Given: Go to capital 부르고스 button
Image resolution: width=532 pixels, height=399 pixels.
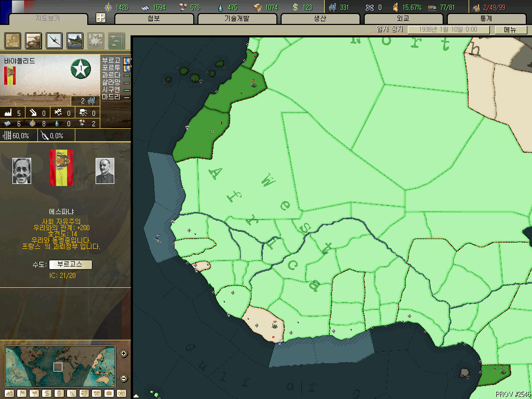Looking at the screenshot, I should [x=70, y=264].
